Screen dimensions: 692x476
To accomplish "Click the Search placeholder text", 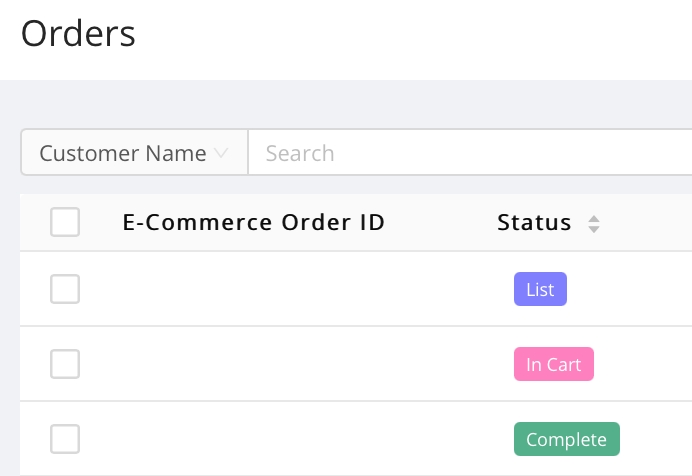I will 300,154.
